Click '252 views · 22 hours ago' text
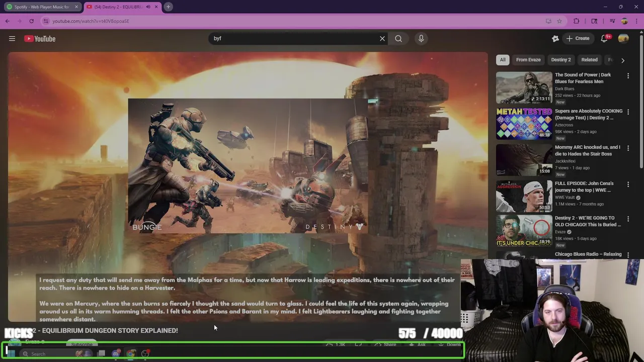Image resolution: width=644 pixels, height=362 pixels. tap(578, 96)
